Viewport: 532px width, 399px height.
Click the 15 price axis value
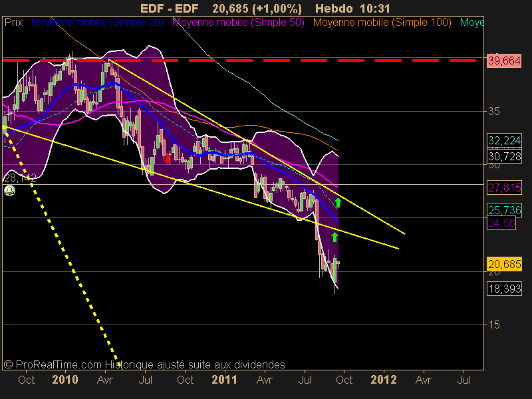[x=493, y=325]
